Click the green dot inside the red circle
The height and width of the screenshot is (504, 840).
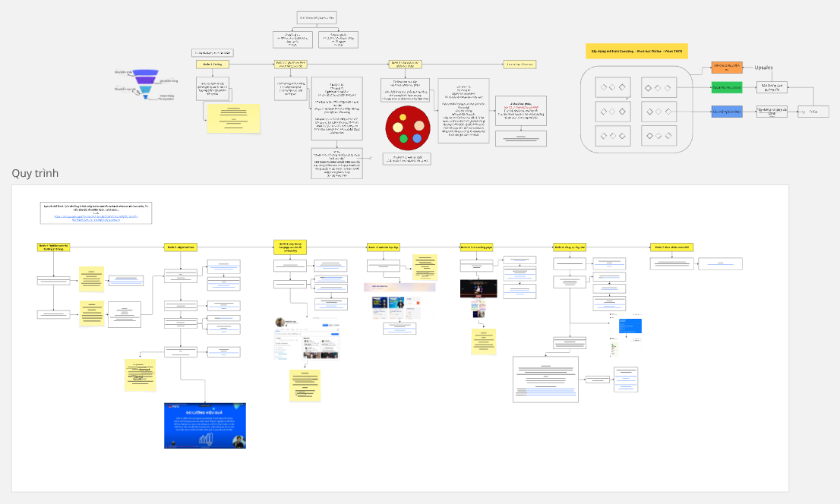(404, 138)
